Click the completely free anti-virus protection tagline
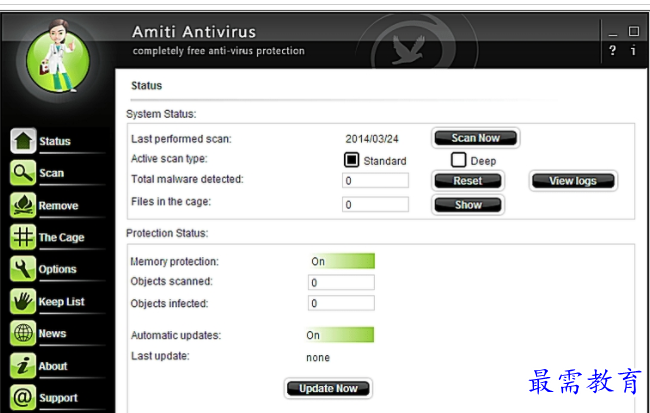The image size is (650, 413). click(218, 51)
